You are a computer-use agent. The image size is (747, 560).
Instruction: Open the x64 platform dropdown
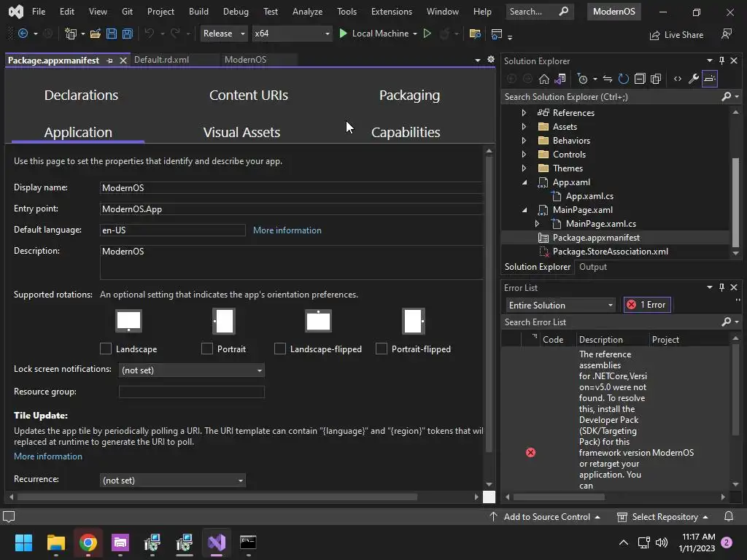coord(292,34)
